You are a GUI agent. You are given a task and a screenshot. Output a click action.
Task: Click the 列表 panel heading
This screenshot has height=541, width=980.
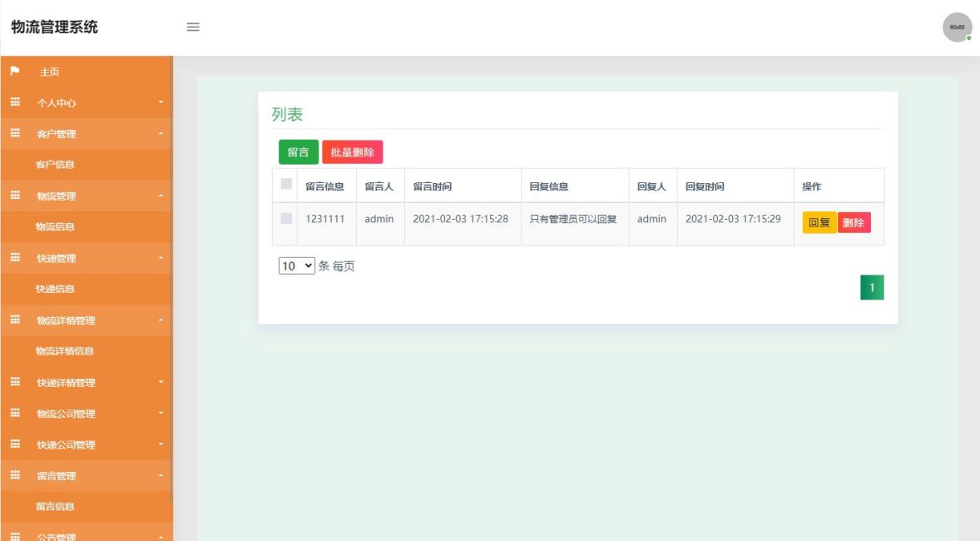point(287,115)
